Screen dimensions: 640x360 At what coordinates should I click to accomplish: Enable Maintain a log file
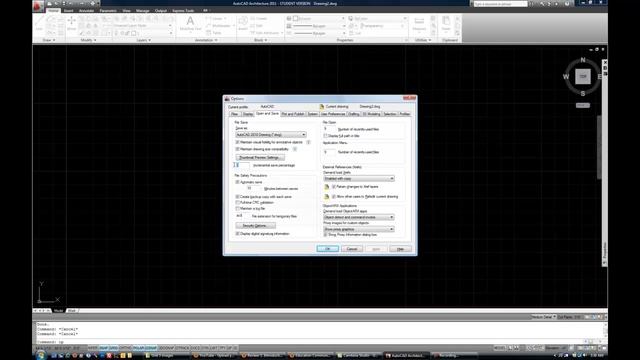click(x=238, y=209)
